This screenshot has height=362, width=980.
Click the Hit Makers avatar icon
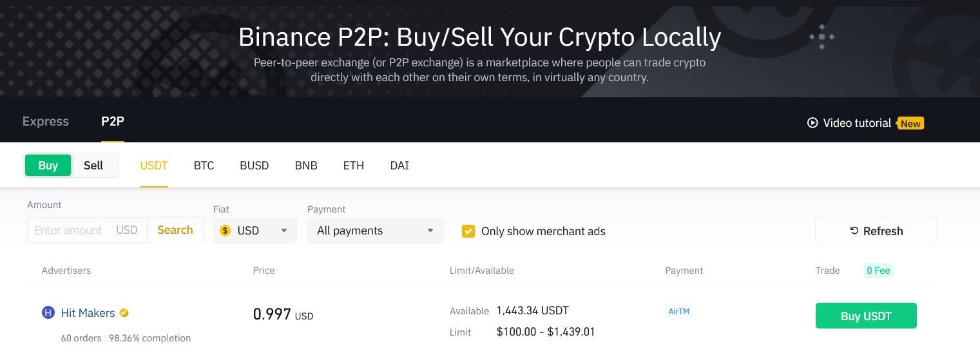48,313
